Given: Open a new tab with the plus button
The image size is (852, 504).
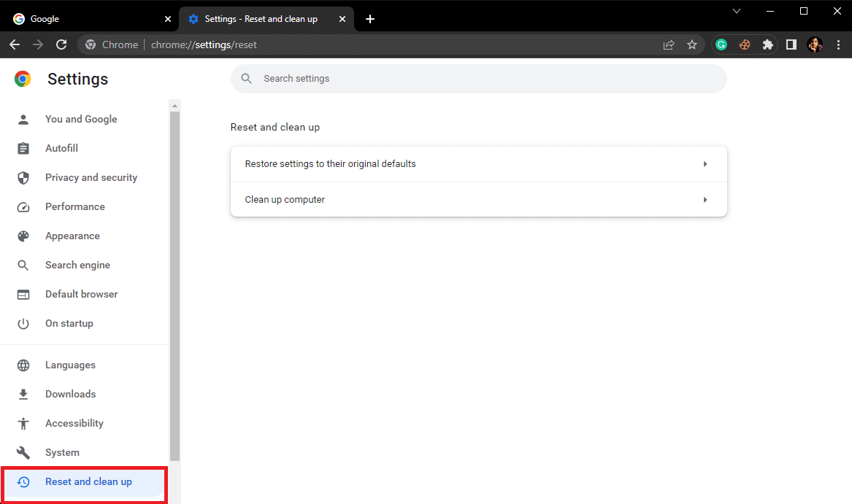Looking at the screenshot, I should tap(370, 19).
